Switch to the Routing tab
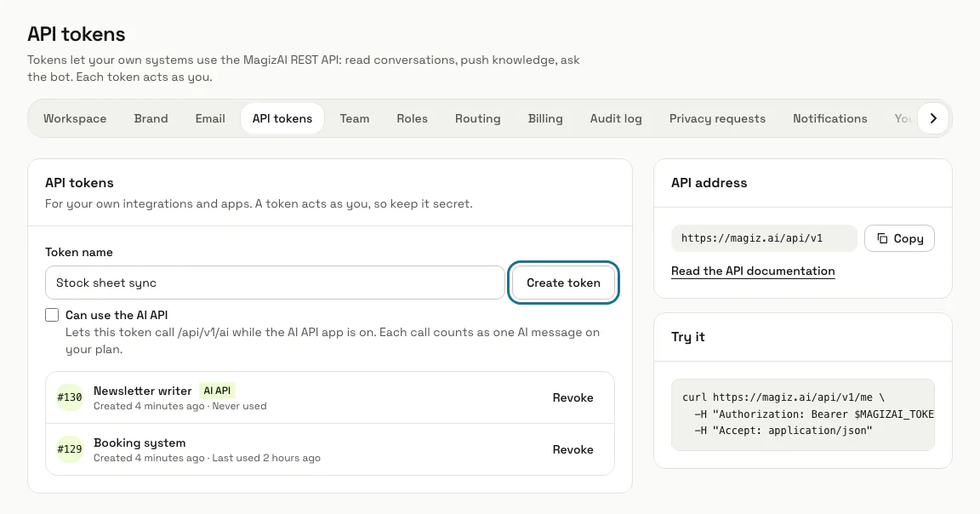 pos(477,119)
